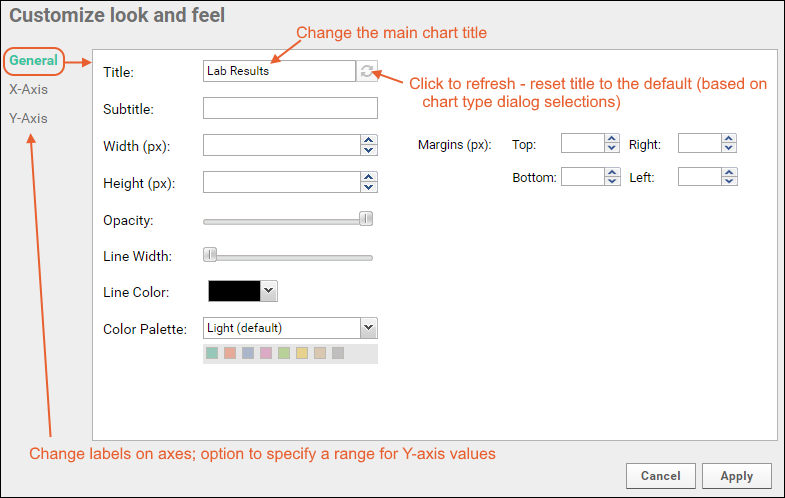
Task: Increase Top margin with up arrow
Action: [612, 140]
